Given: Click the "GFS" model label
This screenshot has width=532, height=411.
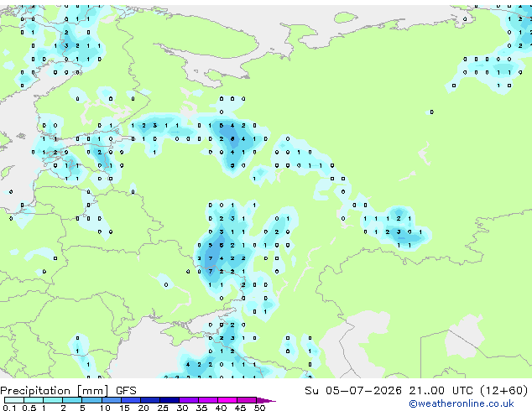Looking at the screenshot, I should (x=126, y=391).
